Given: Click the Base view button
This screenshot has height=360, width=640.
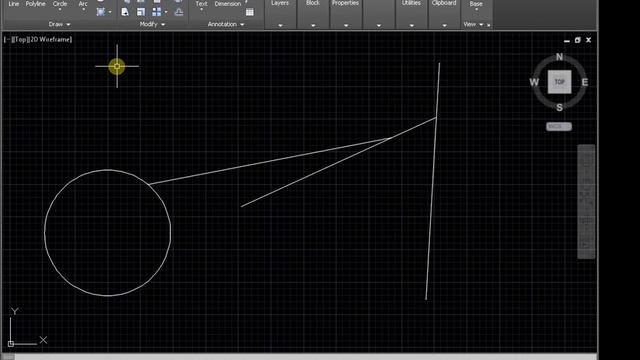Looking at the screenshot, I should pyautogui.click(x=476, y=4).
